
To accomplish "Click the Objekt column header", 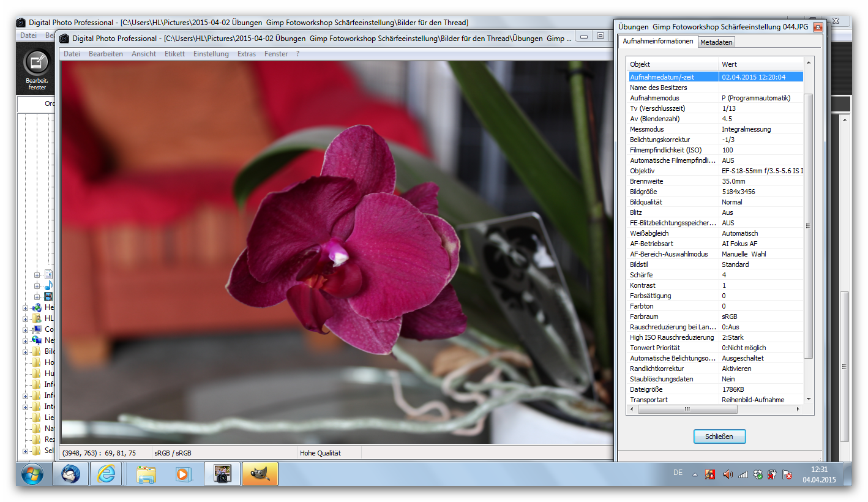I will pos(673,64).
